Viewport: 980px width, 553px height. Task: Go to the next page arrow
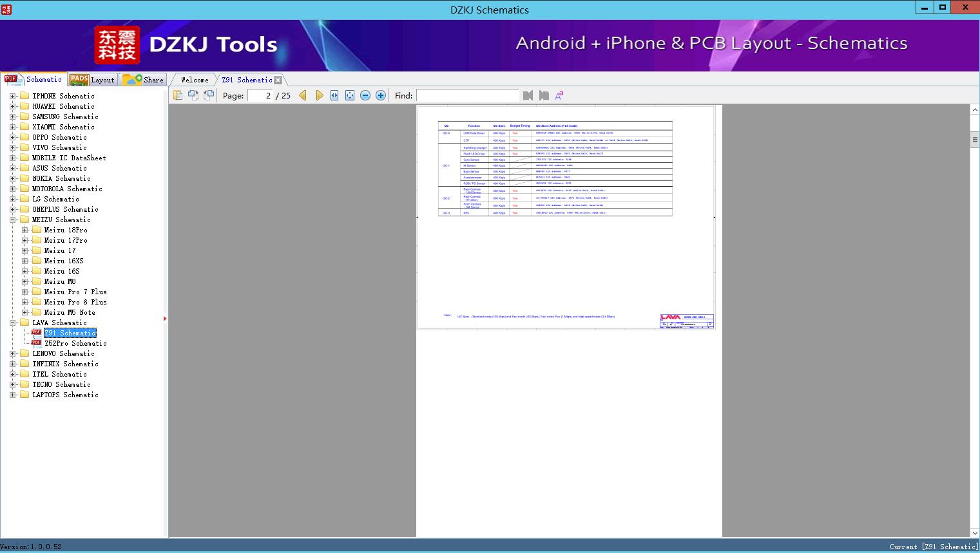[320, 95]
